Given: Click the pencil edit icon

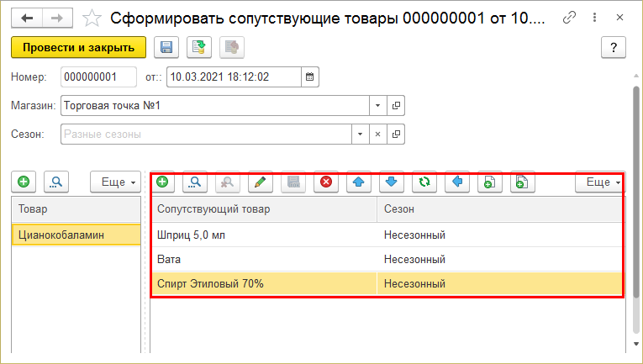Looking at the screenshot, I should pyautogui.click(x=261, y=181).
